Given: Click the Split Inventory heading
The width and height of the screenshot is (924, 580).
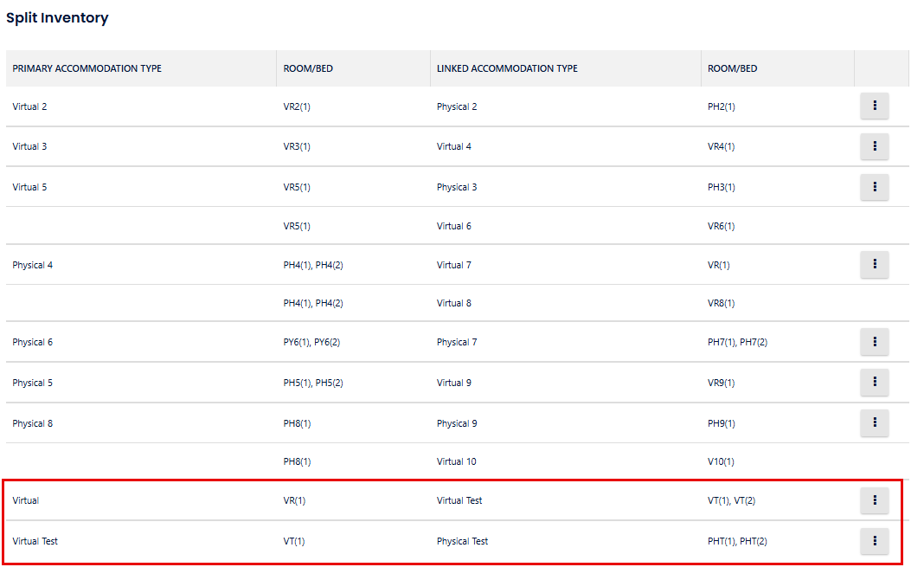Looking at the screenshot, I should [x=57, y=17].
